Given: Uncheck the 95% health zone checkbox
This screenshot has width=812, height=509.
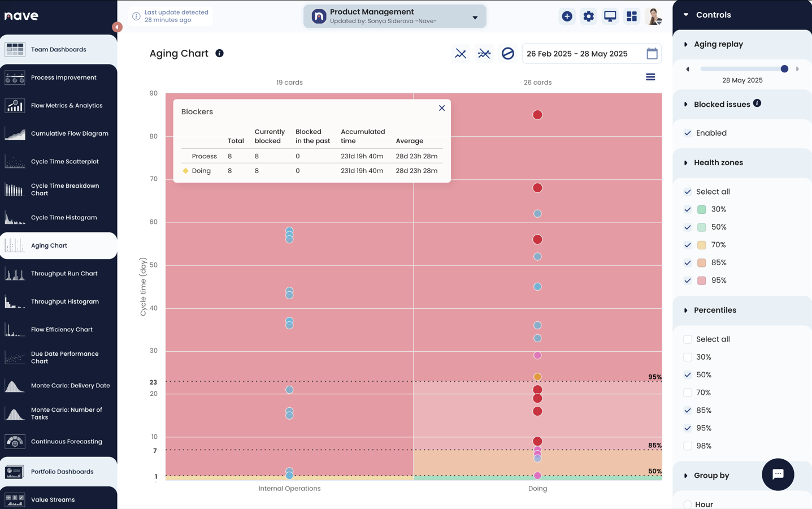Looking at the screenshot, I should tap(688, 281).
